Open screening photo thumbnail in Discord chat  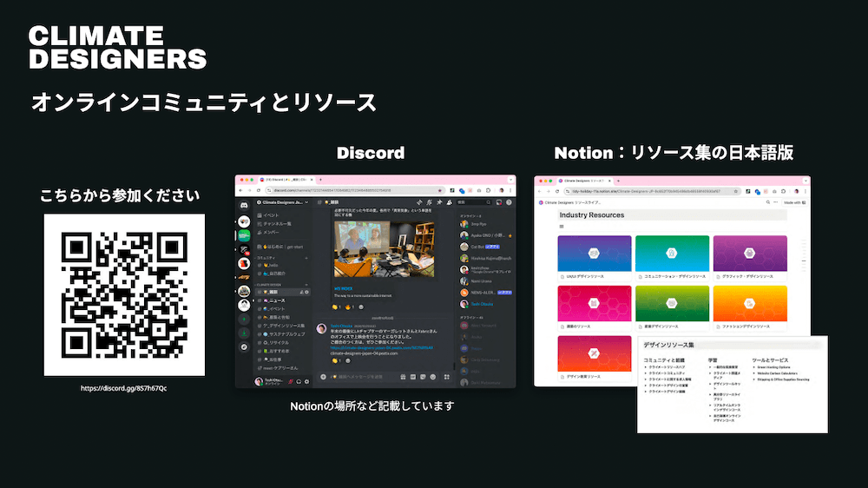pos(385,249)
